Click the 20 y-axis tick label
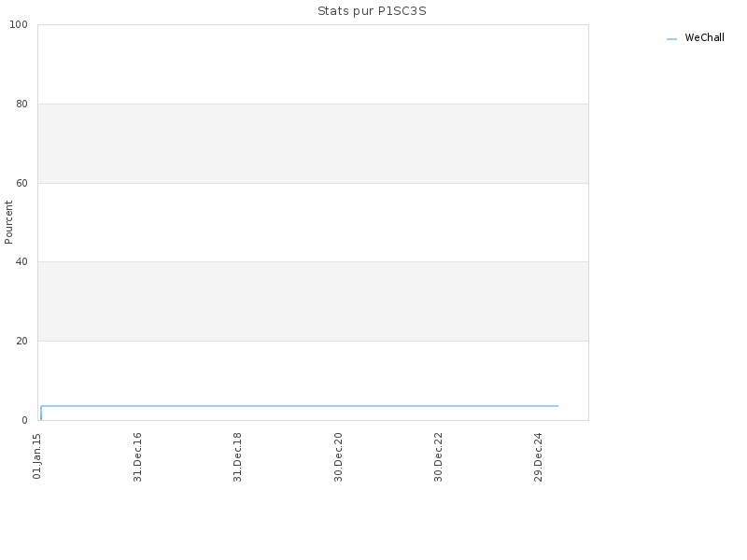 [x=21, y=341]
